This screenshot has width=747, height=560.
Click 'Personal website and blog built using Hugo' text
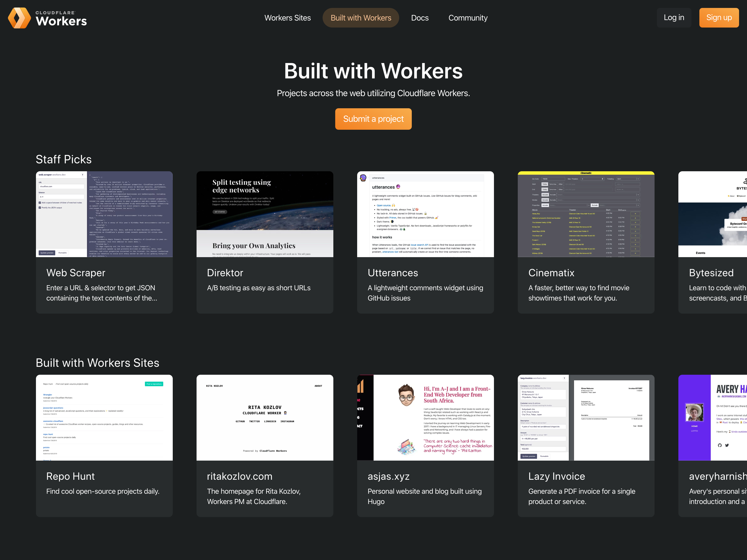[425, 497]
